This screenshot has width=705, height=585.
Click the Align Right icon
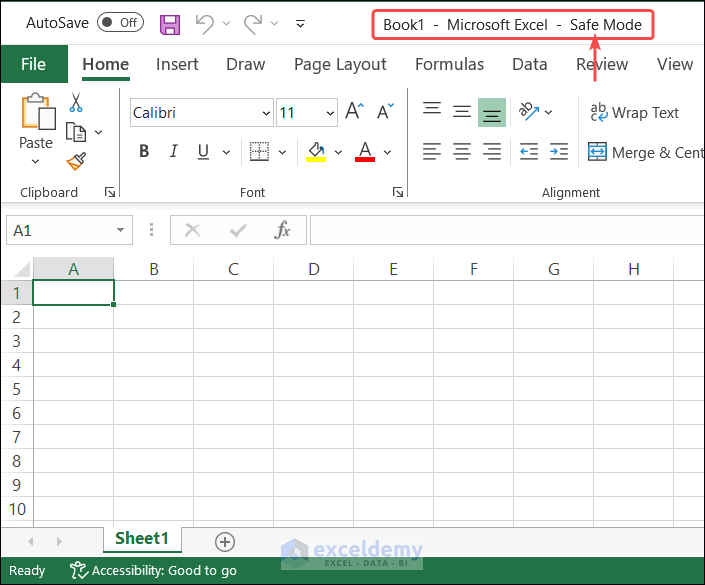492,152
